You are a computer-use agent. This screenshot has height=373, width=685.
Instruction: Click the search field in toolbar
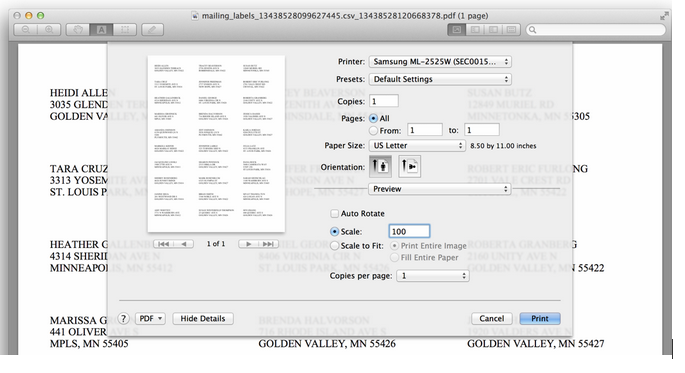point(596,30)
